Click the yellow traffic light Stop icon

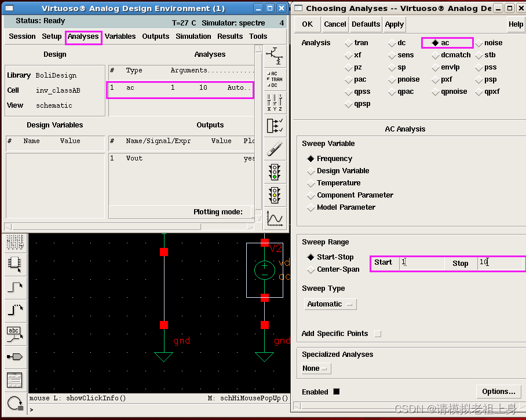(275, 195)
